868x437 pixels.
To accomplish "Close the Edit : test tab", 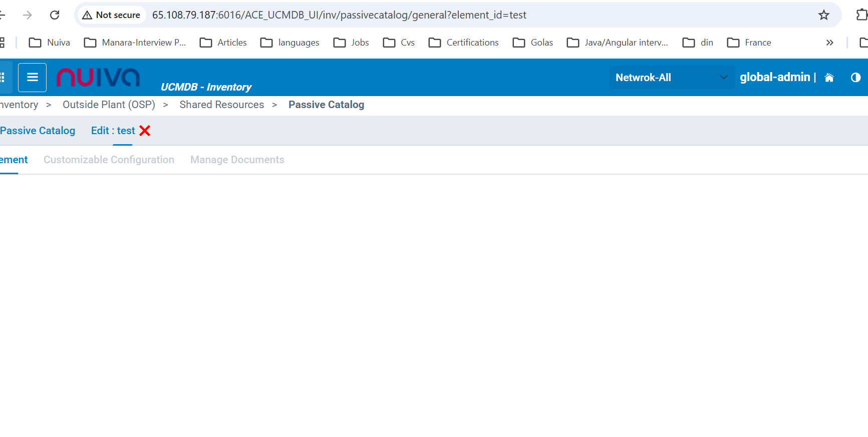I will tap(145, 131).
